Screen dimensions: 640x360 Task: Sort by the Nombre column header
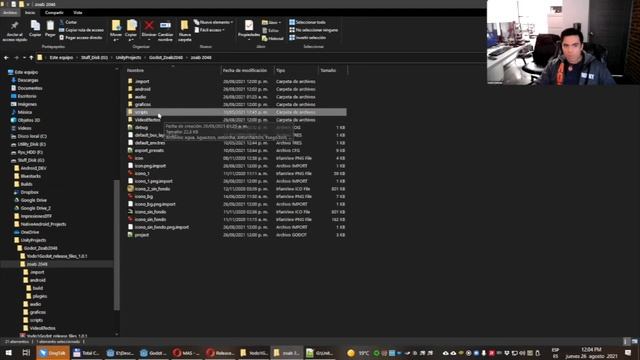(x=173, y=70)
